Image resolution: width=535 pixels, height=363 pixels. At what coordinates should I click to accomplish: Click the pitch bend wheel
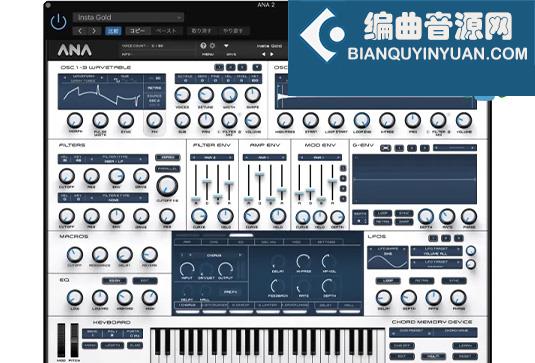pyautogui.click(x=74, y=340)
